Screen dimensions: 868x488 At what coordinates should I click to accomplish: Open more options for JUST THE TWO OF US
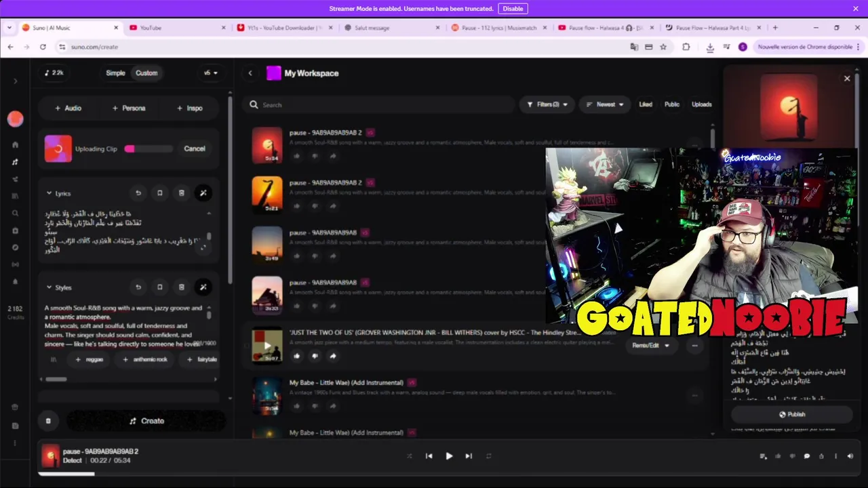tap(694, 346)
